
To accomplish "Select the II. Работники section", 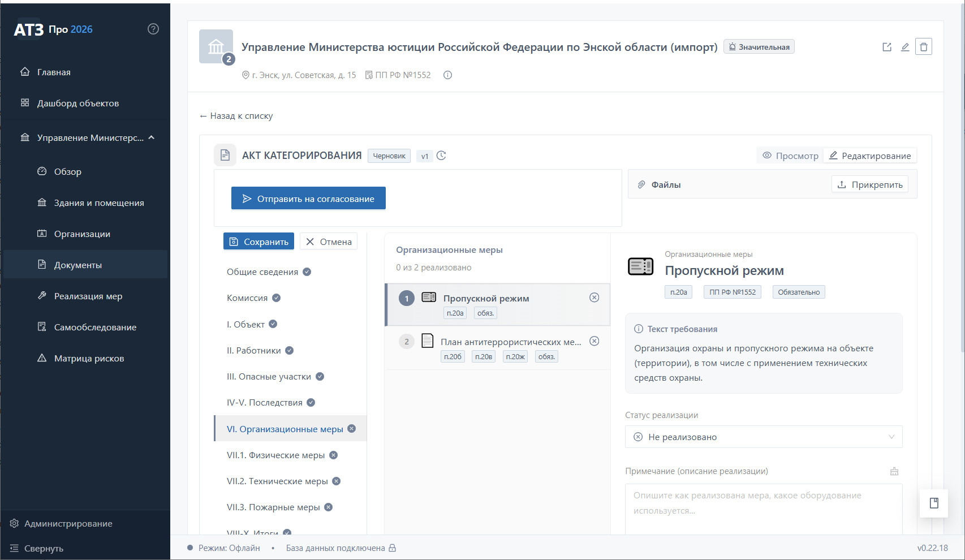I will click(290, 350).
